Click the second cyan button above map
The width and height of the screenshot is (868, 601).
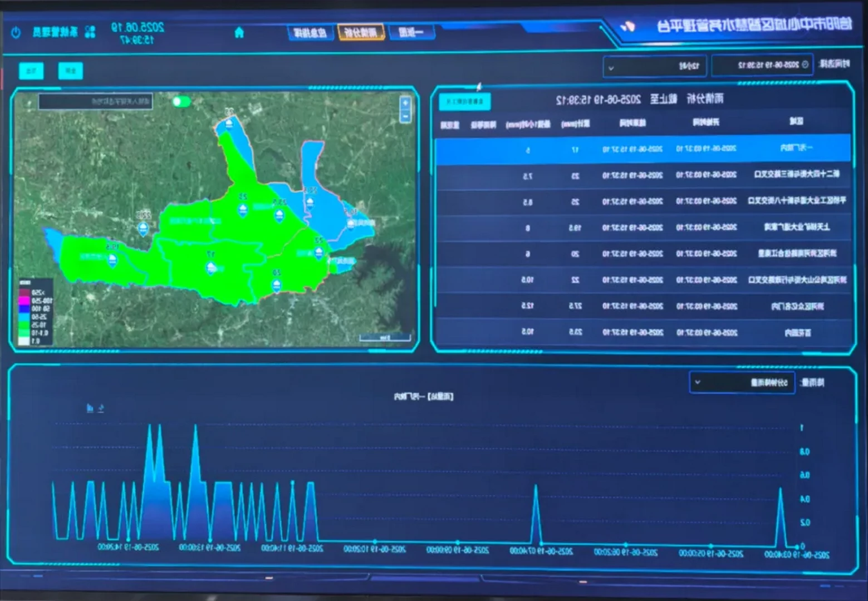pyautogui.click(x=71, y=71)
